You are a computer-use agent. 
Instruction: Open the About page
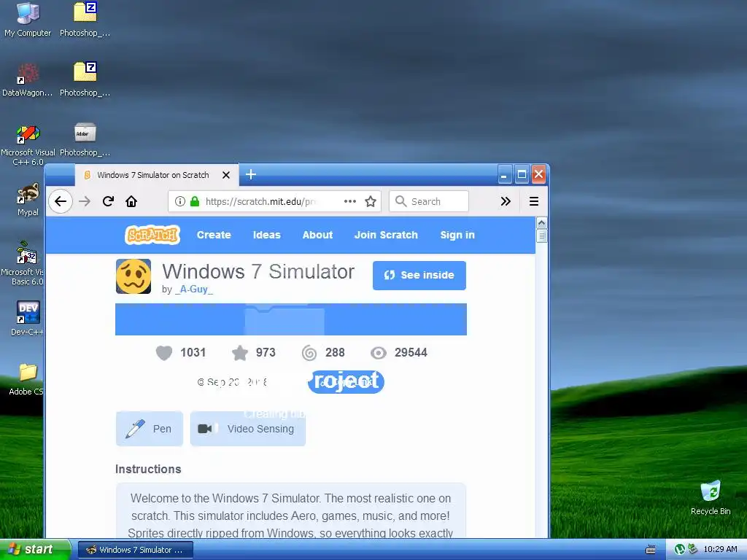tap(318, 235)
